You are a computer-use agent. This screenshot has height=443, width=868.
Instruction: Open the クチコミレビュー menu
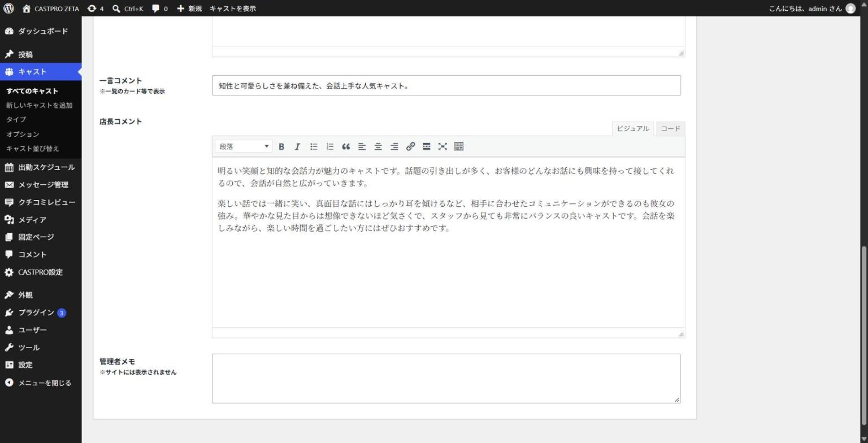point(41,202)
